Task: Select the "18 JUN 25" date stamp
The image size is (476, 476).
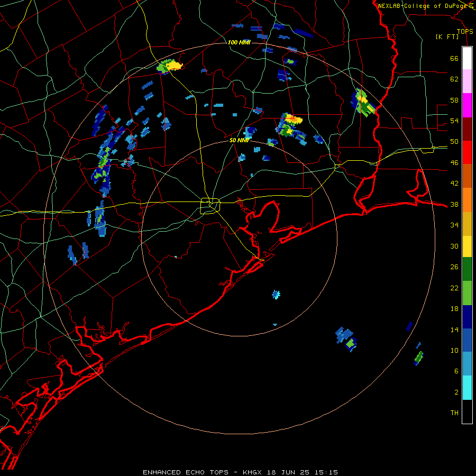Action: tap(289, 472)
